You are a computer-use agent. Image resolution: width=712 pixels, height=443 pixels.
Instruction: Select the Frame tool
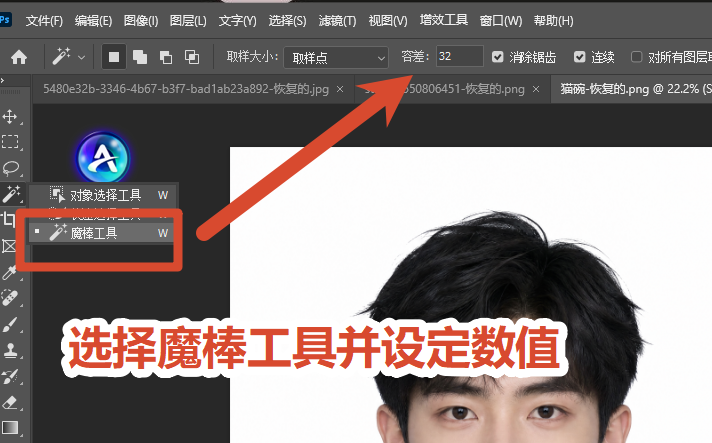click(9, 246)
